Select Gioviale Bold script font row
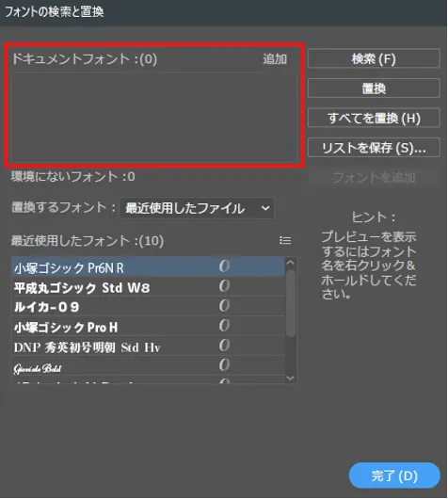This screenshot has width=448, height=499. [148, 366]
